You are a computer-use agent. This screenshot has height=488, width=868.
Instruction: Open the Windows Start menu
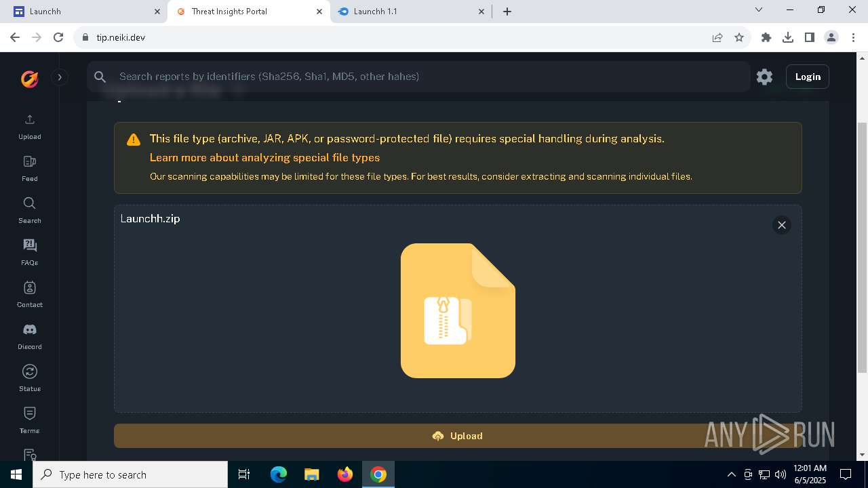(16, 474)
